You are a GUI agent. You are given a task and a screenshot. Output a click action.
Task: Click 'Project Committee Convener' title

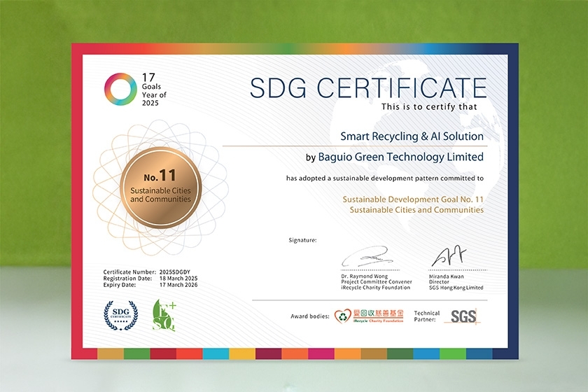[376, 281]
